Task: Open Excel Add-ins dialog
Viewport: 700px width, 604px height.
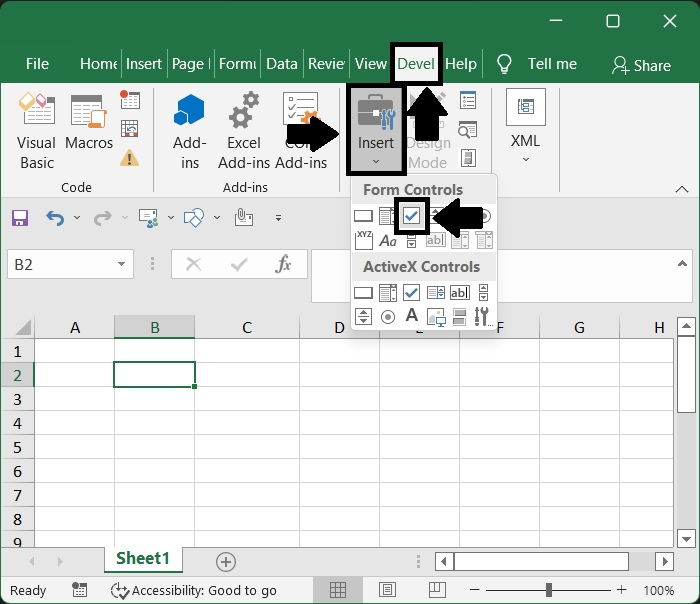Action: pos(243,130)
